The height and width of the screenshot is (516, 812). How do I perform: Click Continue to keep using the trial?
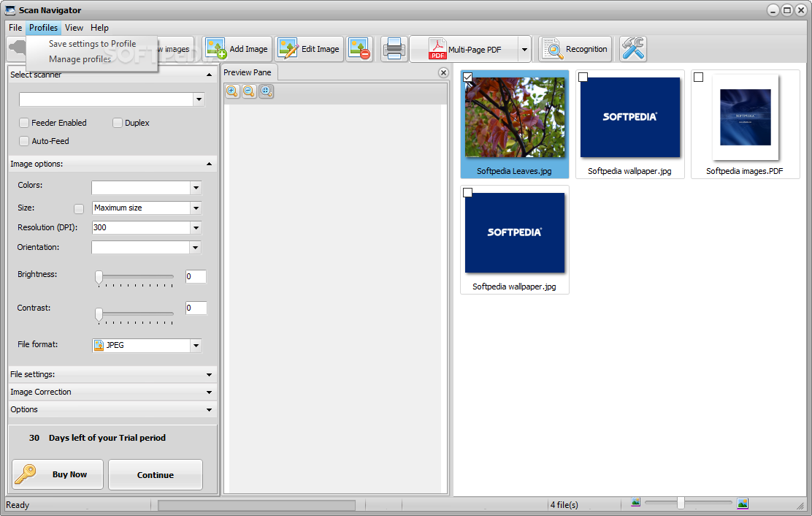click(x=156, y=474)
